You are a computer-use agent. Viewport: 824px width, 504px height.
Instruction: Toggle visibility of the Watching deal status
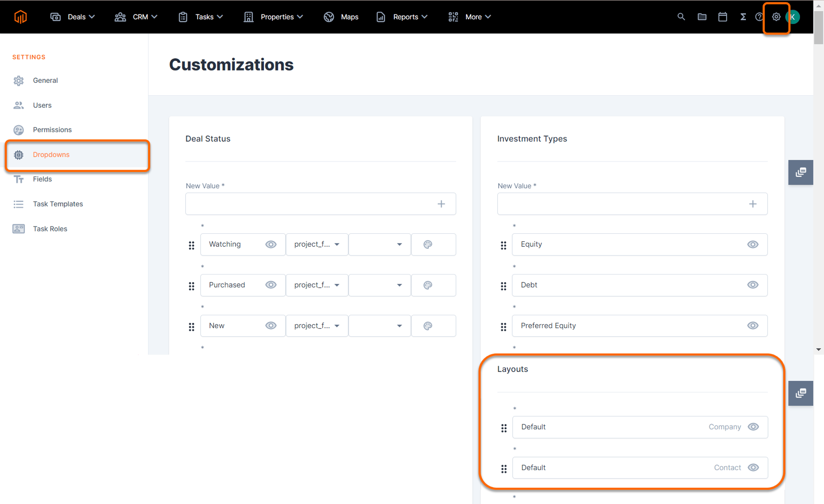[271, 244]
